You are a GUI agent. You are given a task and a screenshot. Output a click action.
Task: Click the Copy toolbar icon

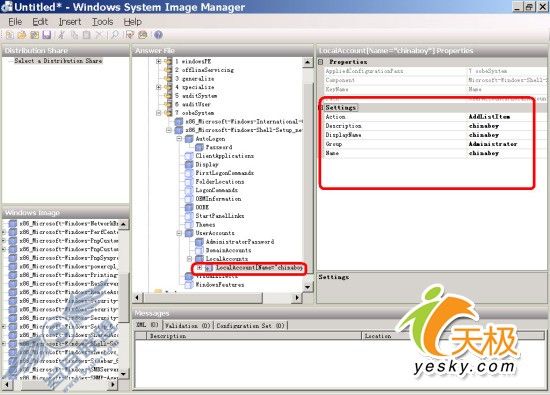[74, 35]
